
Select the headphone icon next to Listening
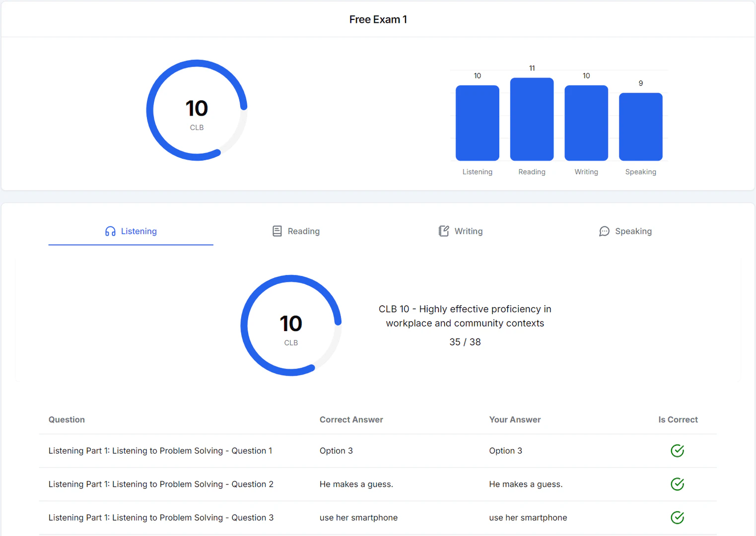pyautogui.click(x=110, y=231)
